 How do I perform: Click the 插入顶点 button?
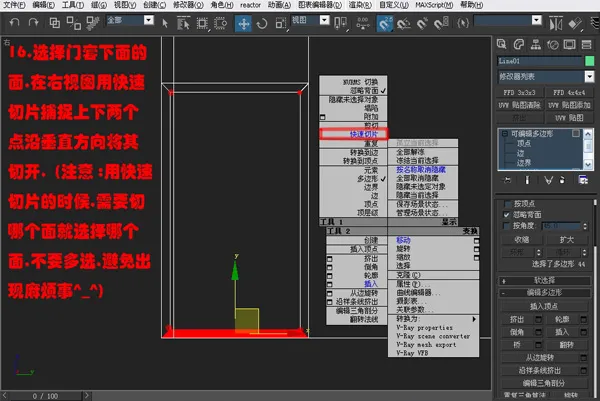click(x=544, y=306)
